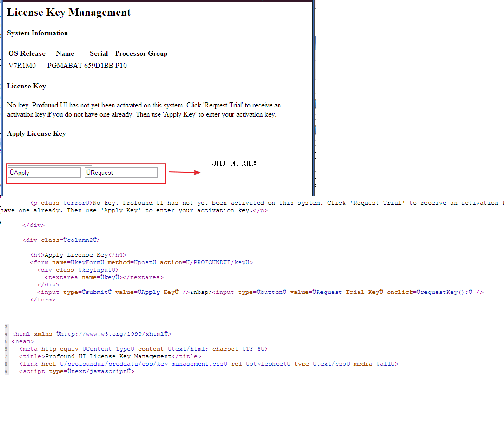Viewport: 504px width, 433px height.
Task: Select the V7R1M0 release value
Action: (x=22, y=66)
